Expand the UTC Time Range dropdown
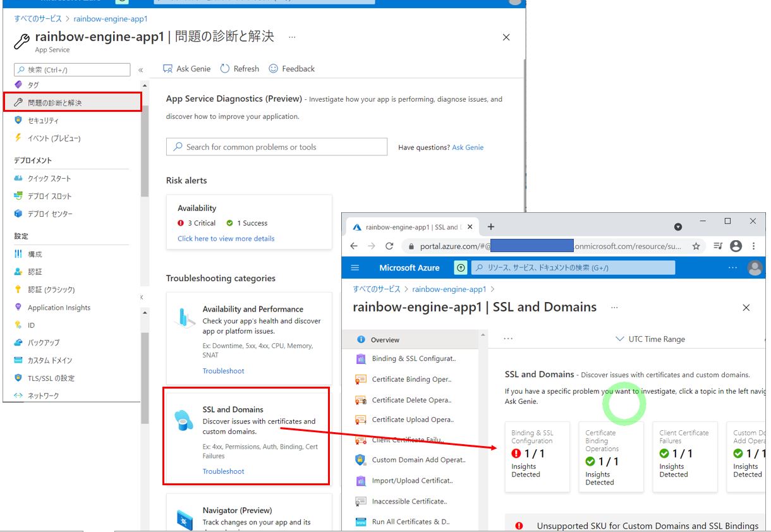 pyautogui.click(x=650, y=339)
